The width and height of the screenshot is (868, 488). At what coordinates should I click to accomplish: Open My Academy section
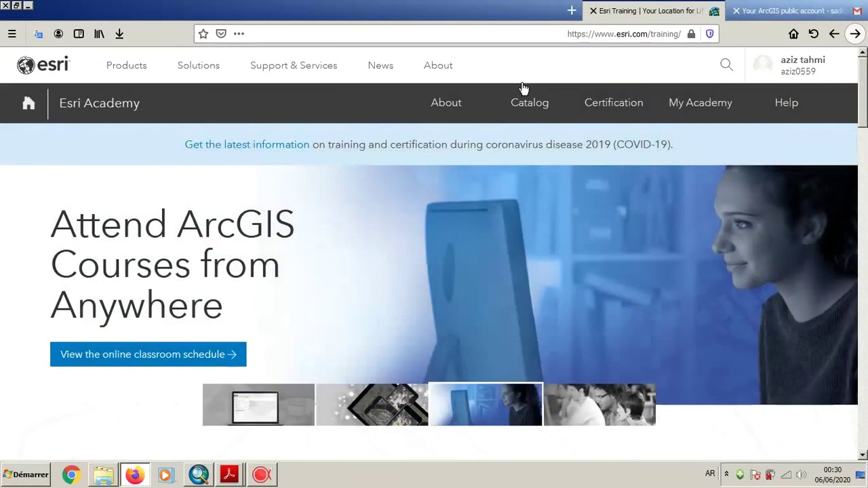click(701, 103)
